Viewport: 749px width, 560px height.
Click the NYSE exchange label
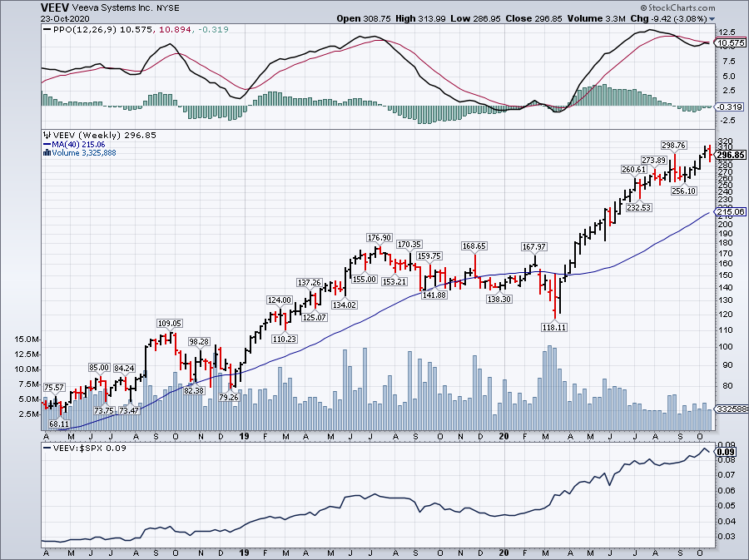click(x=167, y=7)
